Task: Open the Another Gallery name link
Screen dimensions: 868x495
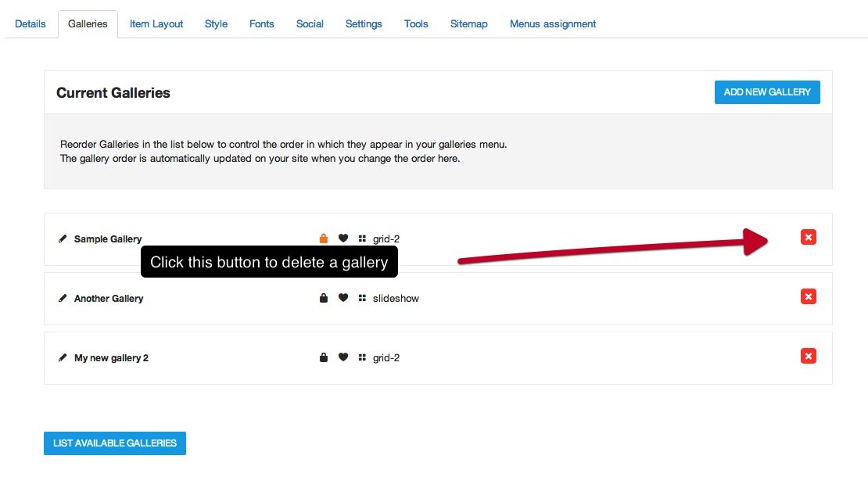Action: pyautogui.click(x=109, y=299)
